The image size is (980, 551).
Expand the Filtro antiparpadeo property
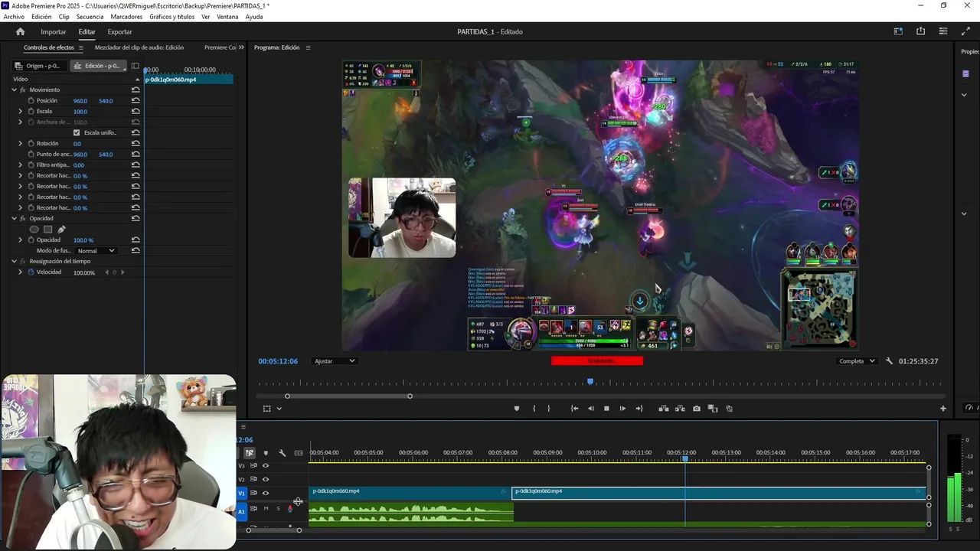point(21,165)
